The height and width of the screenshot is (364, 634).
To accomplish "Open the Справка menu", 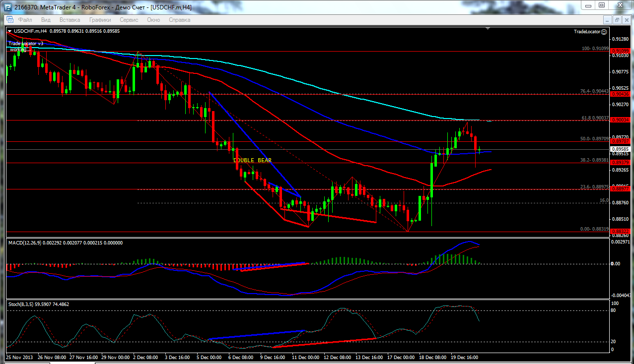I will coord(180,20).
